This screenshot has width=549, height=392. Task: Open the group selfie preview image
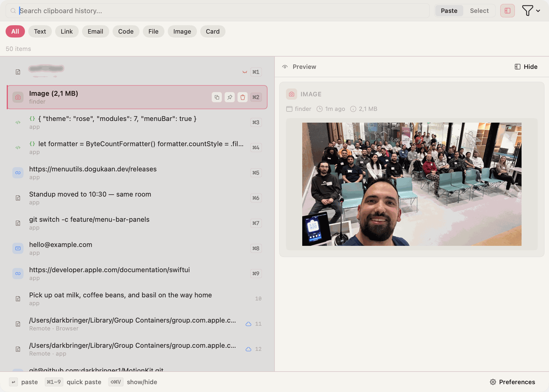pyautogui.click(x=412, y=184)
